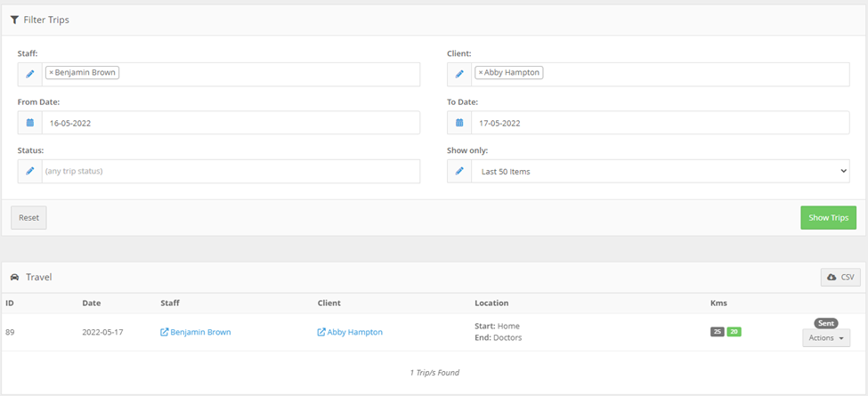
Task: Click inside the Client multi-select field
Action: (x=661, y=74)
